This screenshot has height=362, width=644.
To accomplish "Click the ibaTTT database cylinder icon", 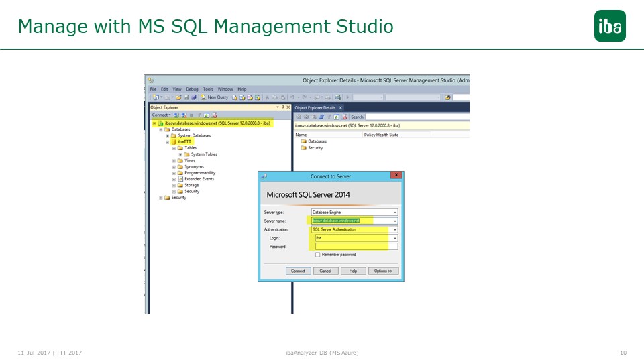I will click(x=174, y=141).
